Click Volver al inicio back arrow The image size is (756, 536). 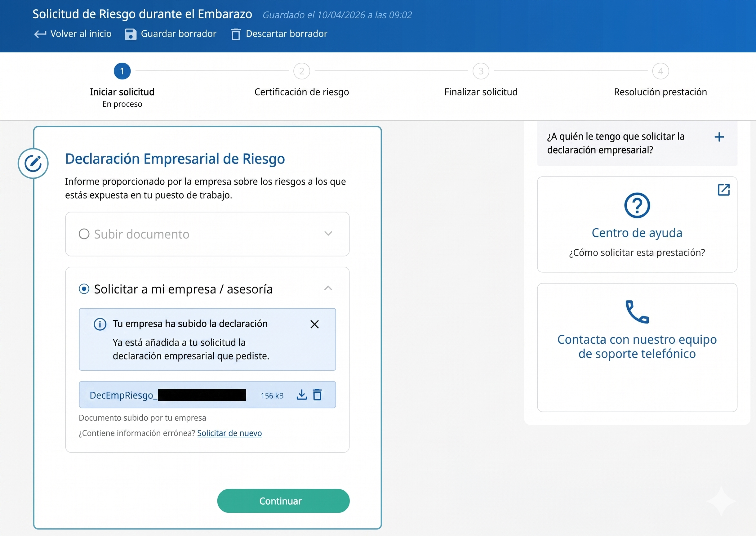40,34
